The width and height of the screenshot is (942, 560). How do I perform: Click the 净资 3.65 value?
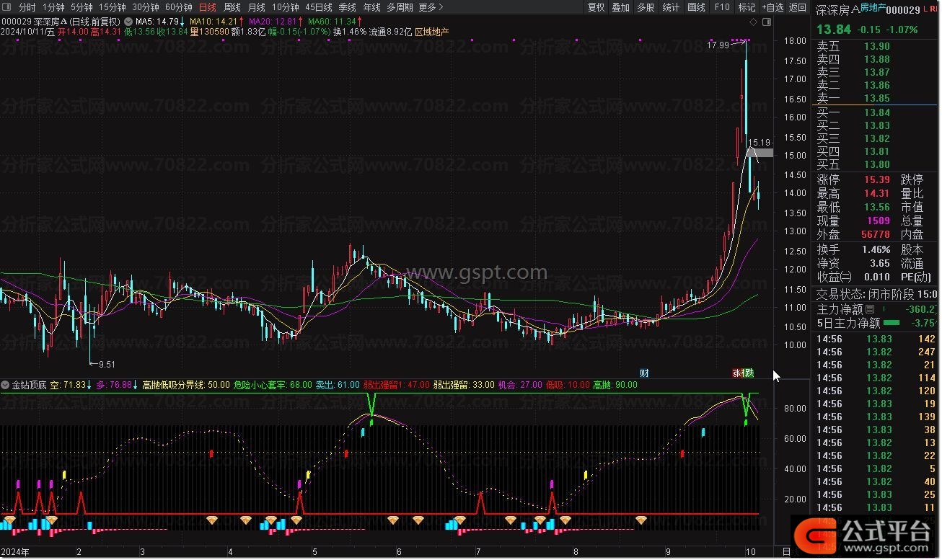point(879,264)
